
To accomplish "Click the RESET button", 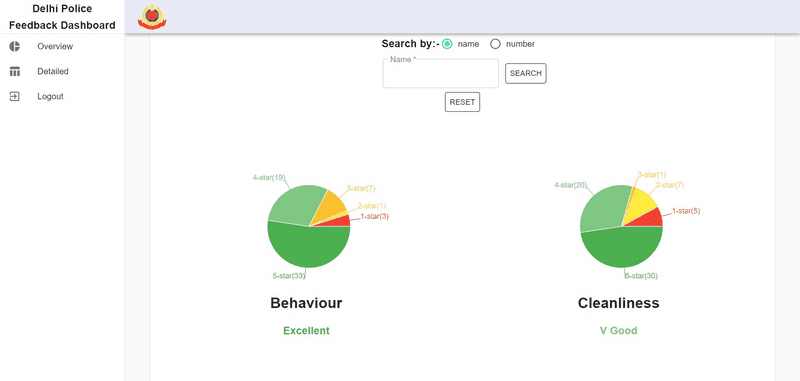I will [x=462, y=102].
